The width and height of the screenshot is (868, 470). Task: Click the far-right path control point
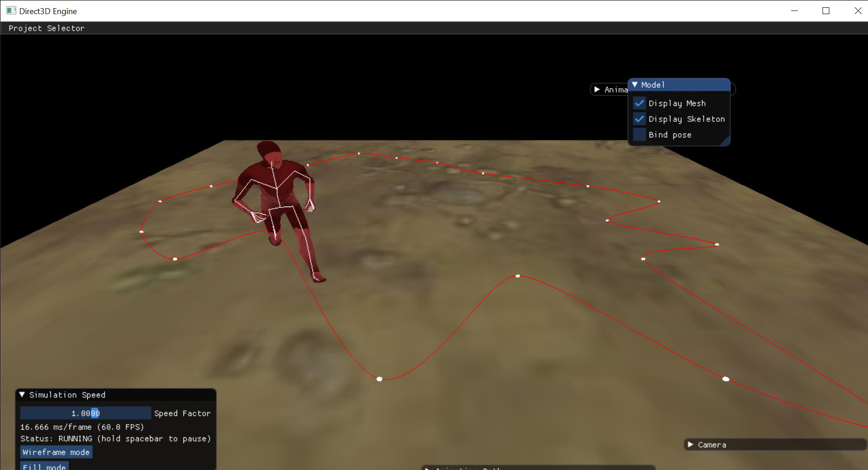coord(717,245)
